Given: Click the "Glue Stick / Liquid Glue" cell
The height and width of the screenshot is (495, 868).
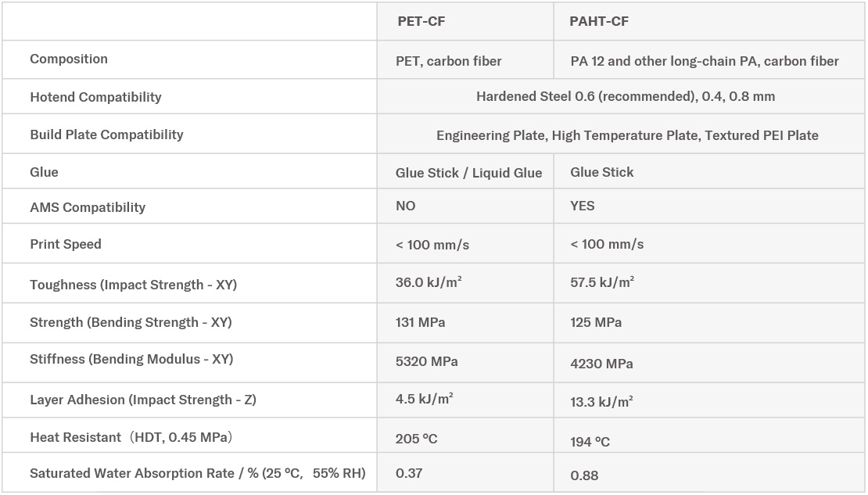Looking at the screenshot, I should [x=468, y=173].
